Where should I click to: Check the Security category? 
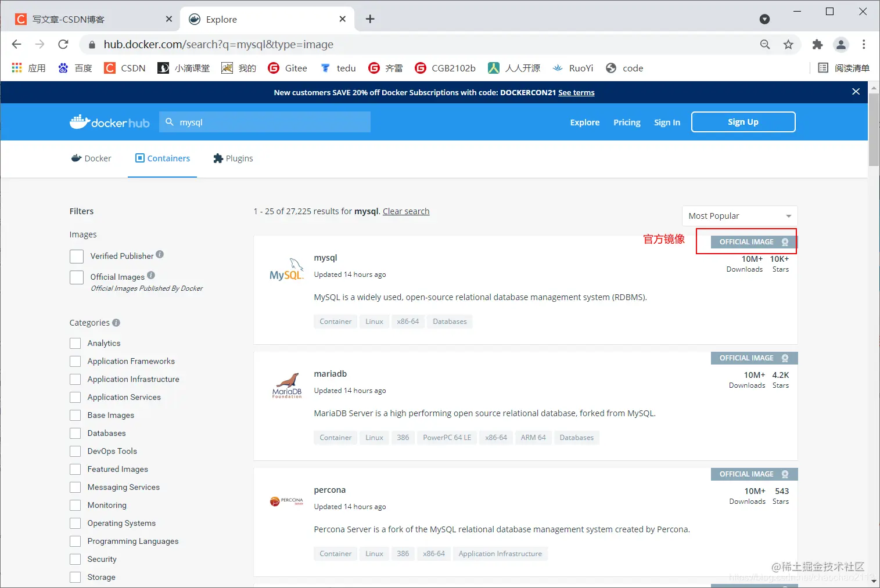76,559
